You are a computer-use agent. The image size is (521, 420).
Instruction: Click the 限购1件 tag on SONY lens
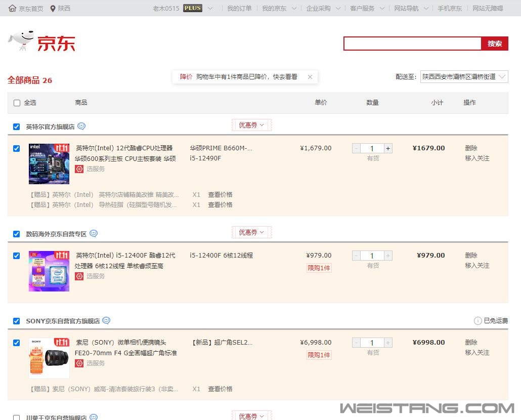pyautogui.click(x=319, y=355)
